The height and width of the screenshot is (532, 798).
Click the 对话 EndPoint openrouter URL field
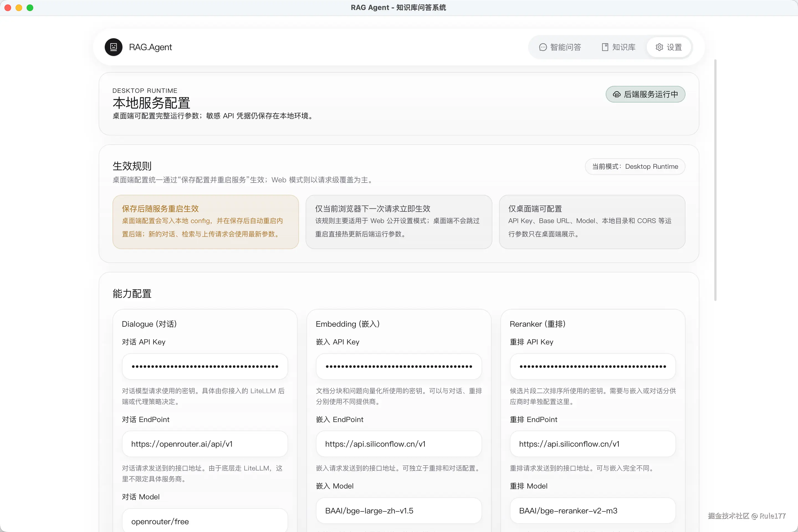click(x=204, y=444)
